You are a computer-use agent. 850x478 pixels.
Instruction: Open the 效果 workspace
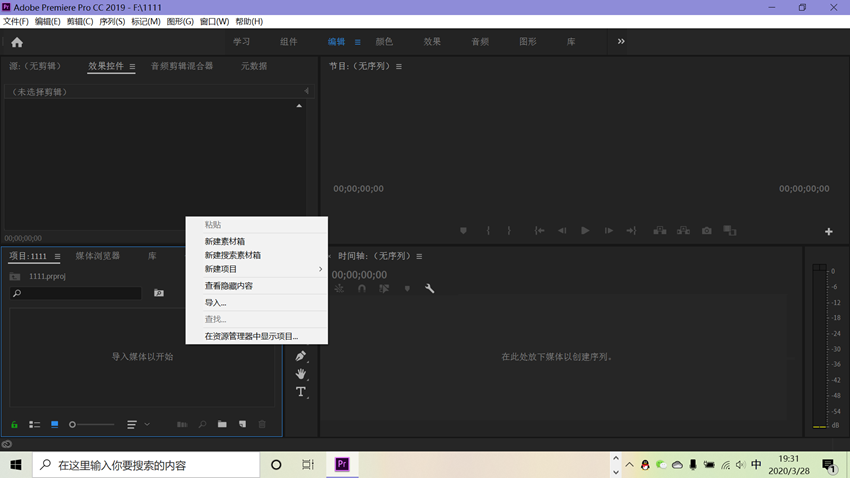point(432,42)
